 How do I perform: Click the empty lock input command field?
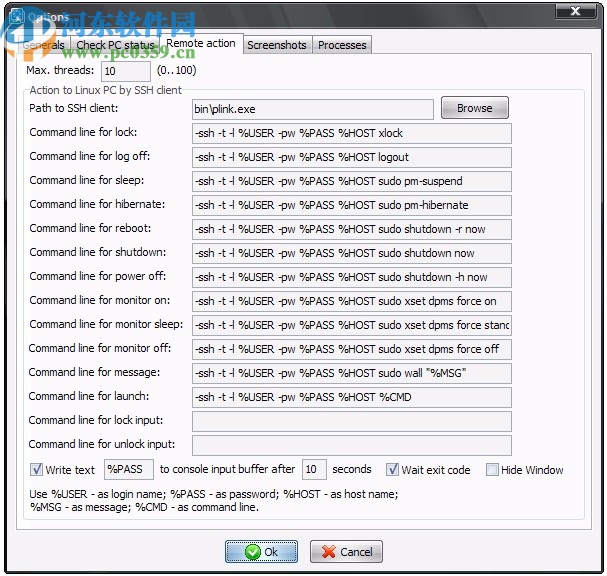[352, 422]
